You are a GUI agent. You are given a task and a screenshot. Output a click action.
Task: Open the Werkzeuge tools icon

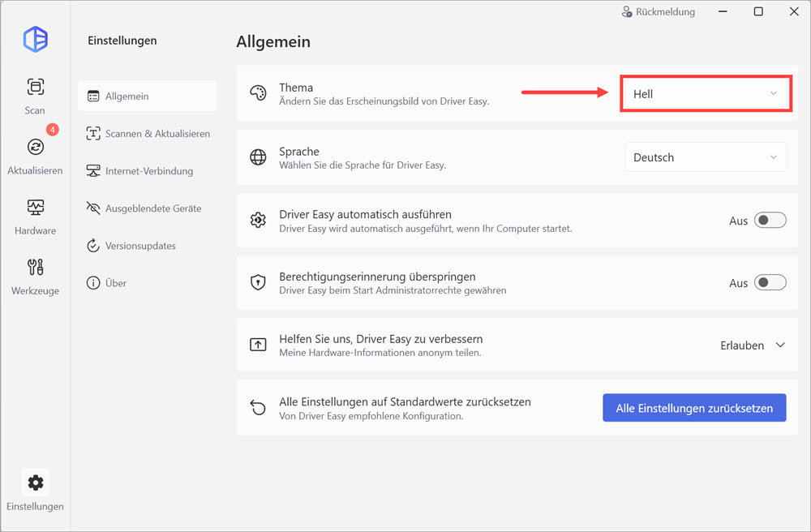click(x=35, y=268)
